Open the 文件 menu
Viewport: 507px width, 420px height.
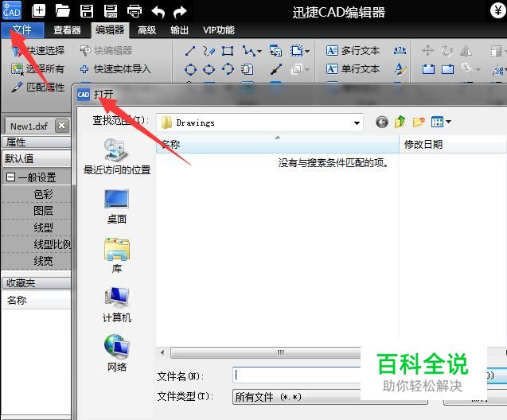[x=22, y=30]
